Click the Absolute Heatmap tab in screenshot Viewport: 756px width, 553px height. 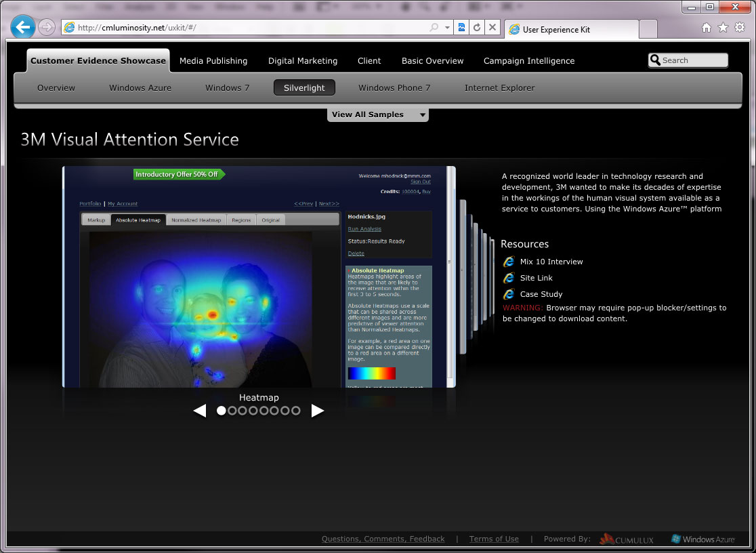coord(138,220)
